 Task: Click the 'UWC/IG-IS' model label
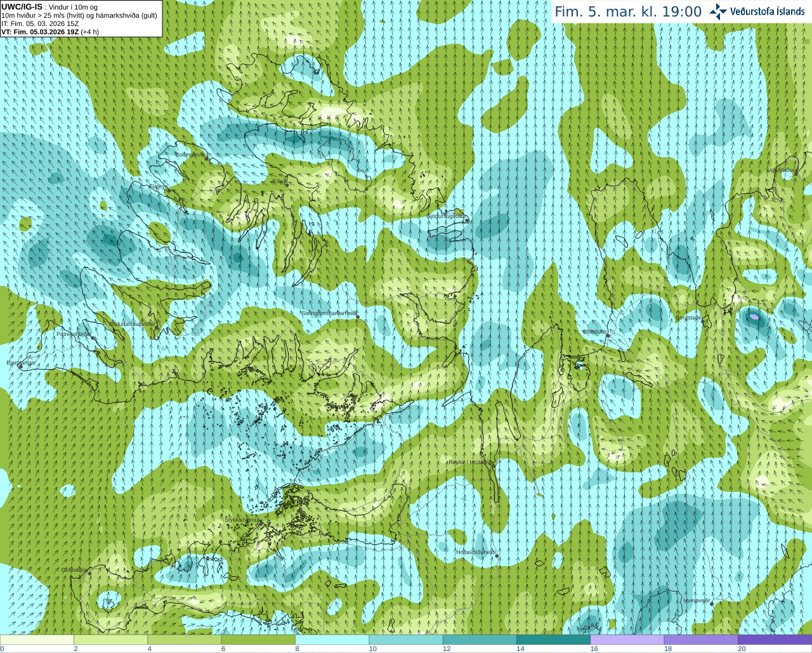[x=22, y=6]
